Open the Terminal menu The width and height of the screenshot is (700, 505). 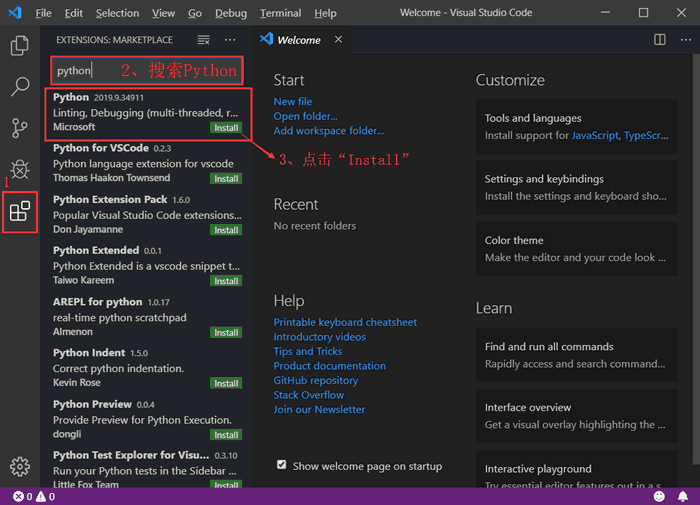[280, 13]
